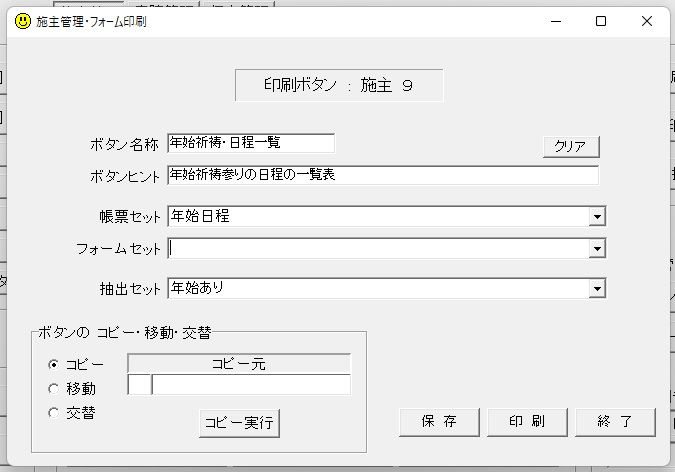Minimize the 施主管理・フォーム印刷 window

(x=555, y=21)
